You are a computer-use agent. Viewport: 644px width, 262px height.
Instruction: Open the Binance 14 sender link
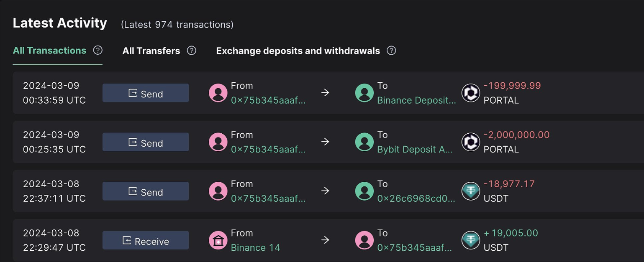pos(255,247)
